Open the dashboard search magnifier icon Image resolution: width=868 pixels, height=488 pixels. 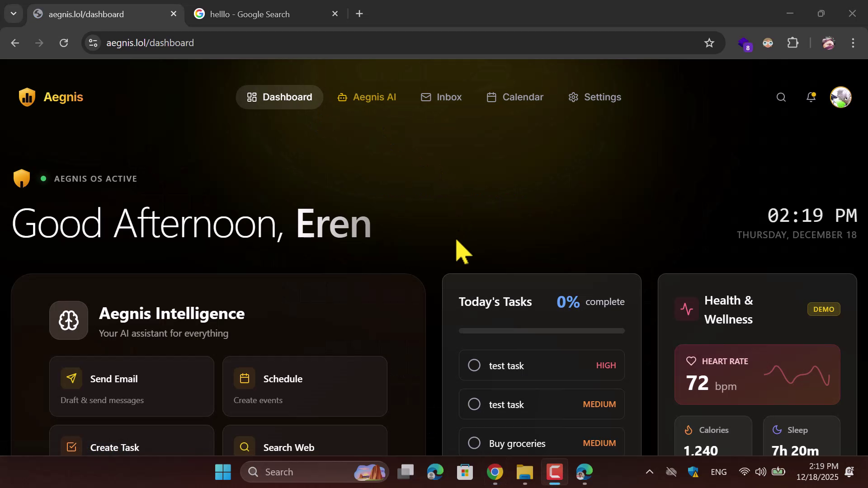tap(781, 97)
